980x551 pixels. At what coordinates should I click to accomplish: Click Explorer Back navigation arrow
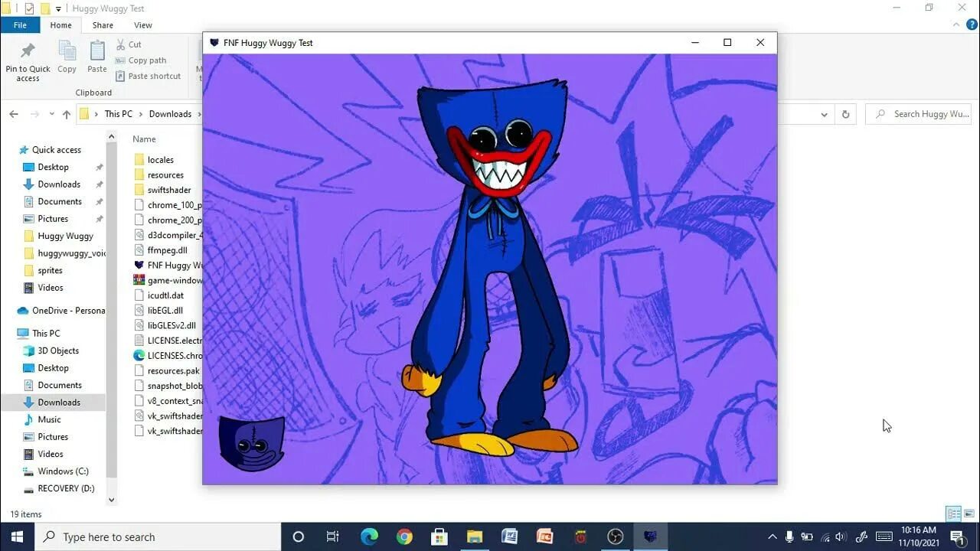coord(14,114)
